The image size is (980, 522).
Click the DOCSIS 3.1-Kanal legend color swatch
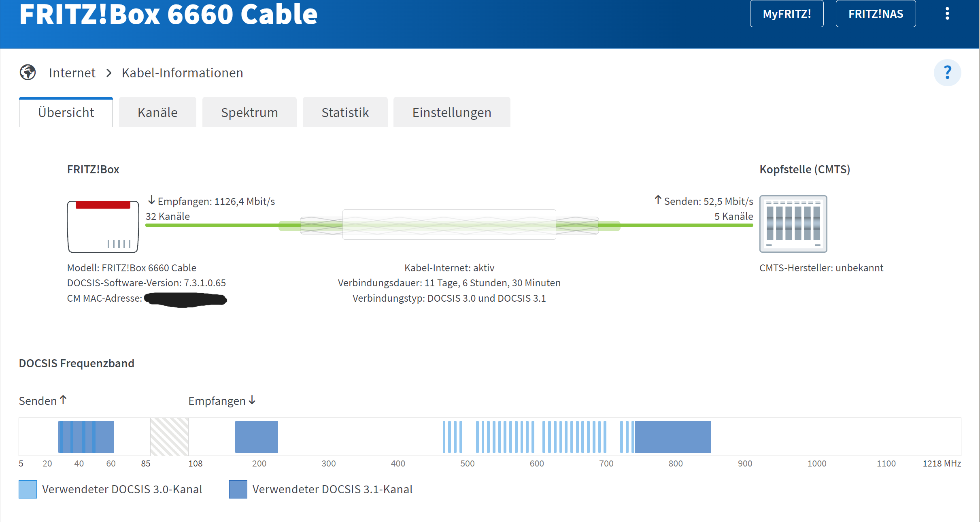point(238,489)
